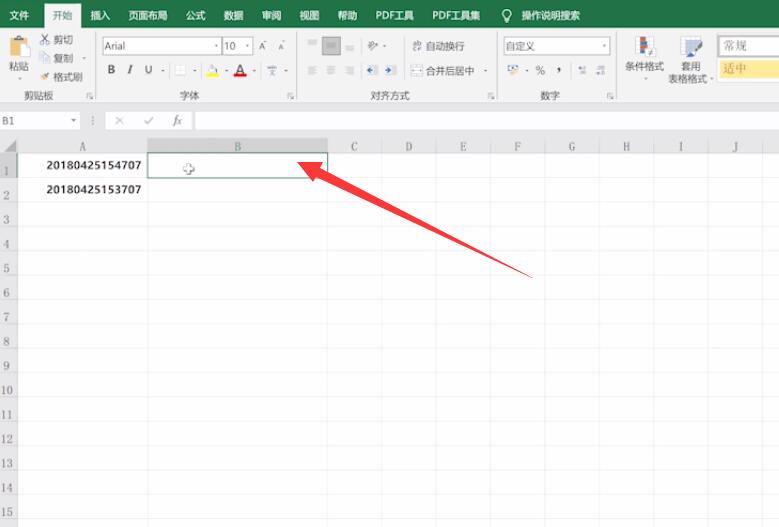This screenshot has width=779, height=527.
Task: Decrease indent in cell
Action: coord(371,71)
